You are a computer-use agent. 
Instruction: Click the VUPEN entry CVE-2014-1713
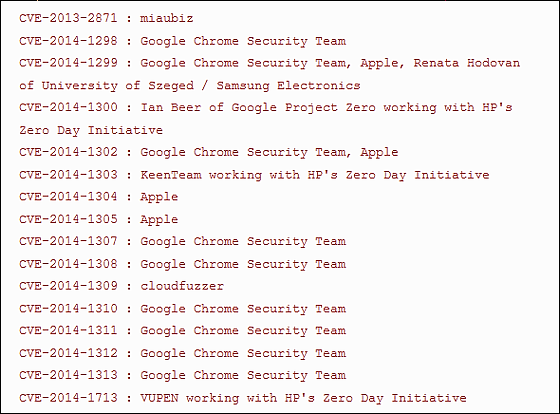243,398
